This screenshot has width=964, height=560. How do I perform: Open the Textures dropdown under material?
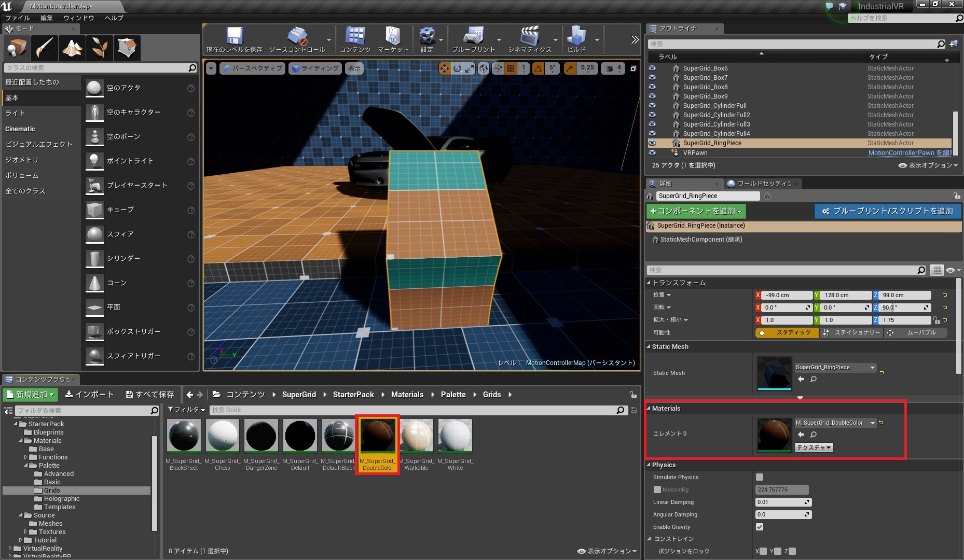[x=814, y=447]
